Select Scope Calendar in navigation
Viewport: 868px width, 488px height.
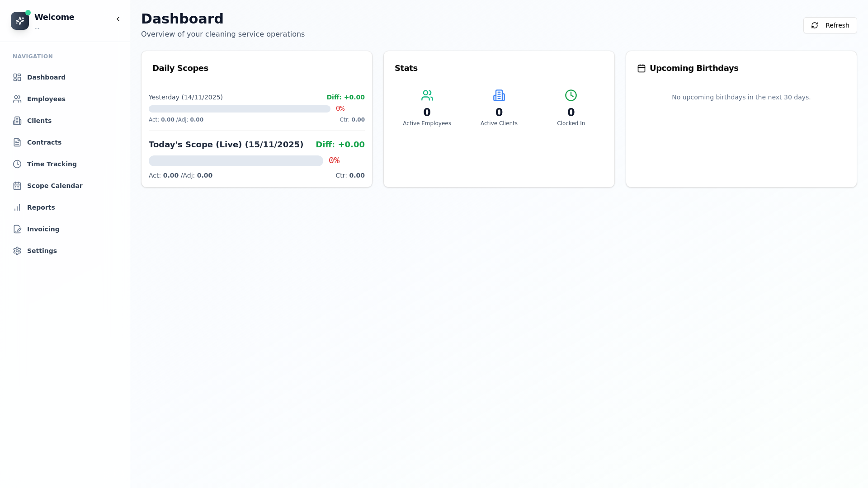(65, 186)
